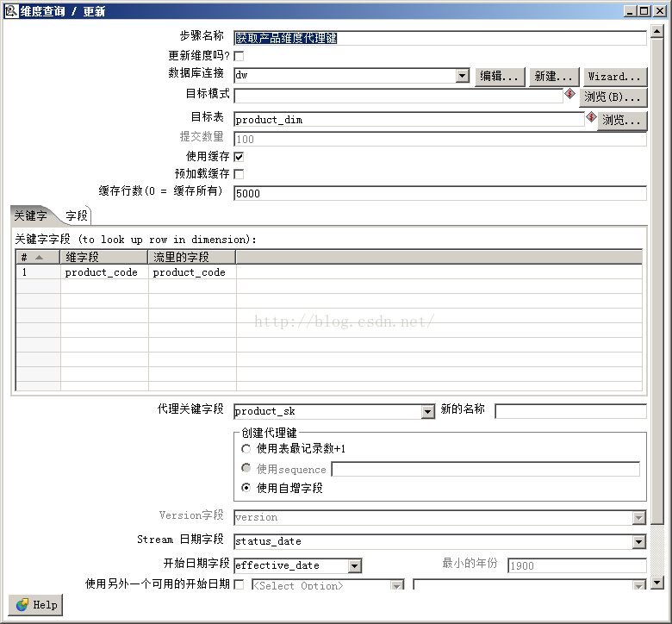Open the alternative start date field dropdown
Viewport: 672px width, 624px height.
638,585
